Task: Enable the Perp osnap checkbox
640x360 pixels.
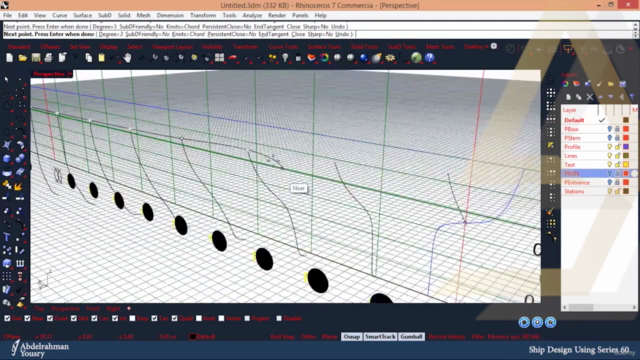Action: [x=132, y=318]
